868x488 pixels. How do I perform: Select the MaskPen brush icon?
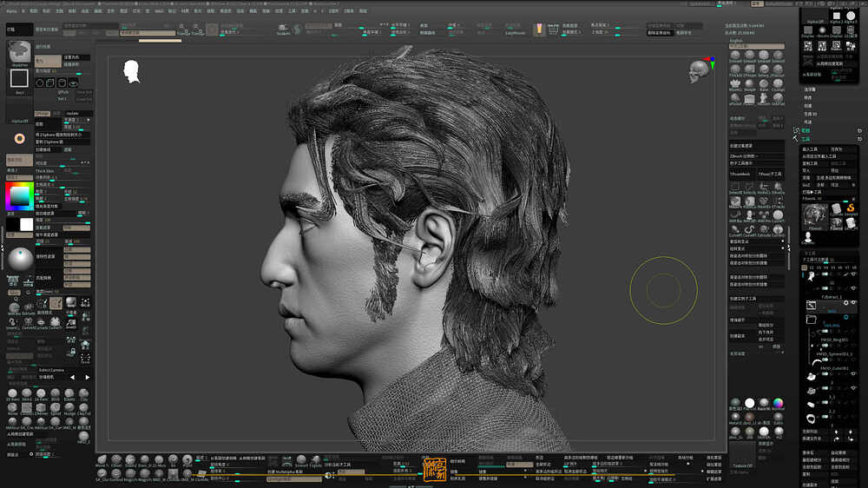click(x=735, y=201)
